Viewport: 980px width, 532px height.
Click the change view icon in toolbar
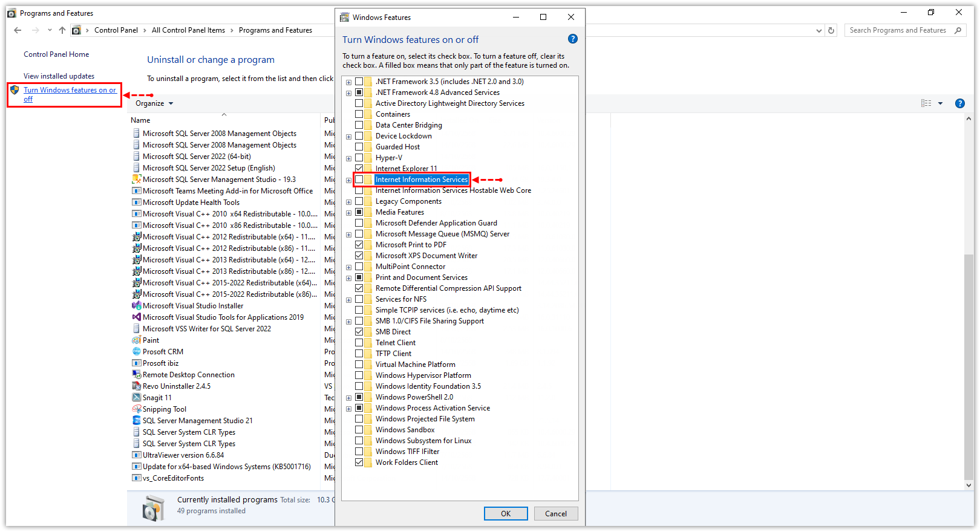point(926,103)
